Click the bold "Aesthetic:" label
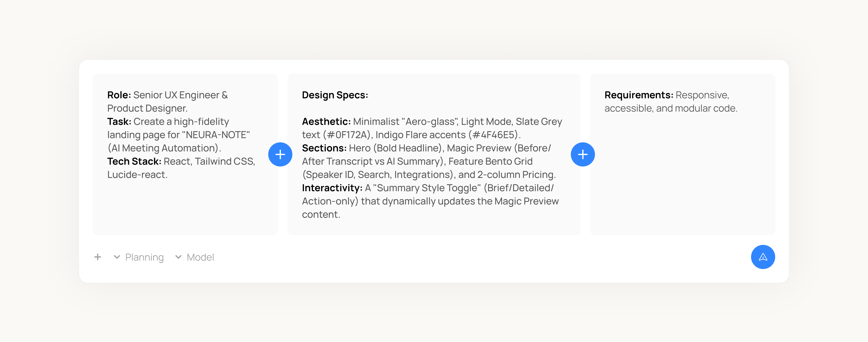 coord(326,121)
